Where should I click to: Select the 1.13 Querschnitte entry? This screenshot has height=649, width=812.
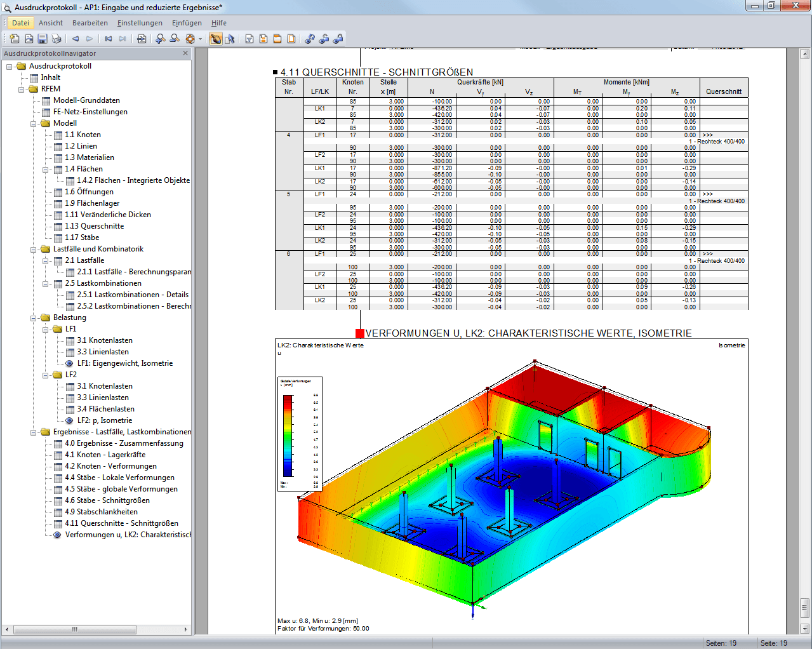click(94, 226)
